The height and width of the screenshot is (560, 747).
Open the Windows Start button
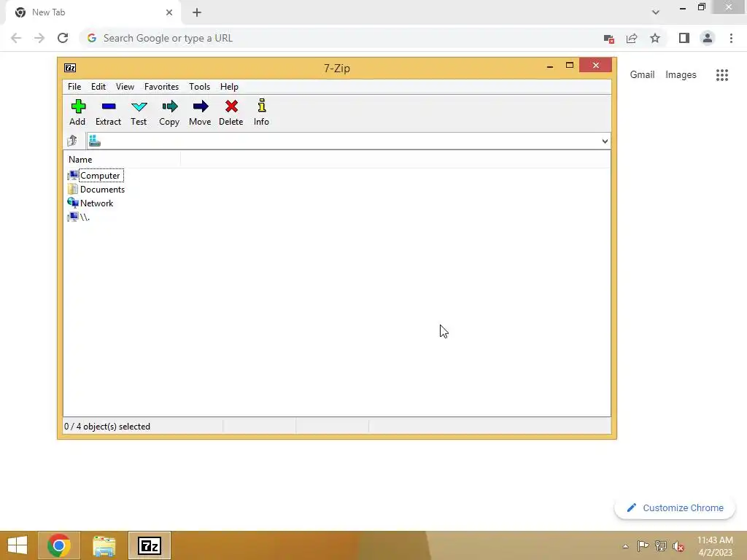(x=18, y=545)
